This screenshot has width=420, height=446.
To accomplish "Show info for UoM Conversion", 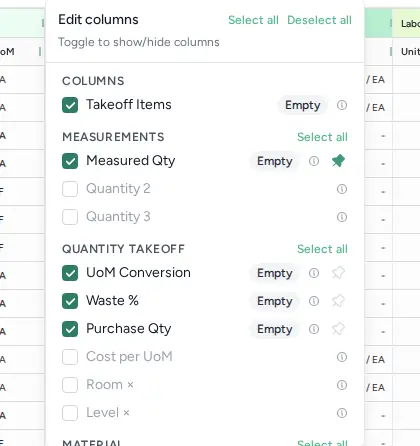I will pyautogui.click(x=314, y=273).
